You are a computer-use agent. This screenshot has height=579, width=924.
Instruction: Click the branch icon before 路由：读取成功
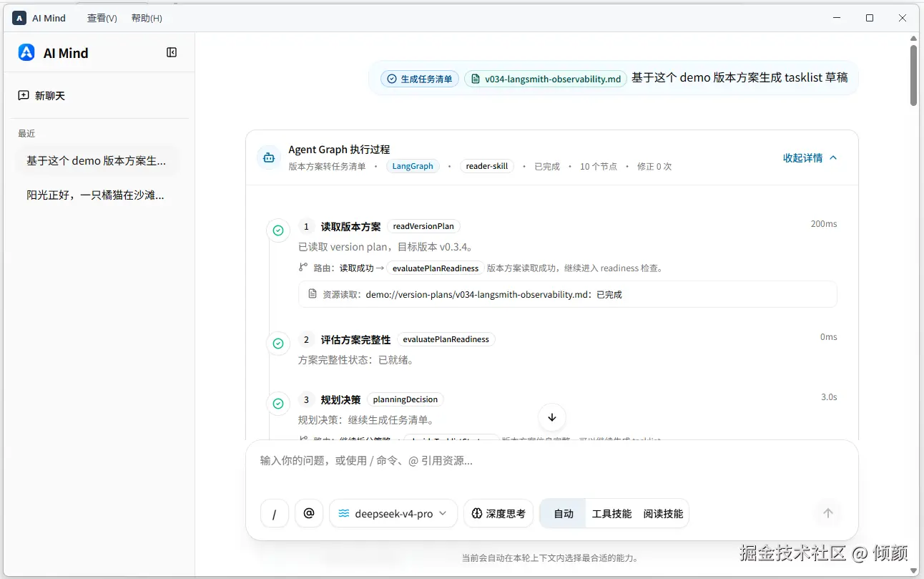(303, 268)
